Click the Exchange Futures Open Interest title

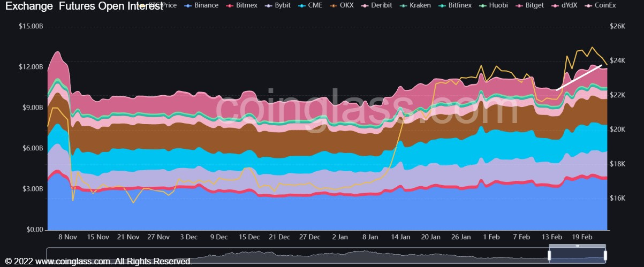coord(84,6)
